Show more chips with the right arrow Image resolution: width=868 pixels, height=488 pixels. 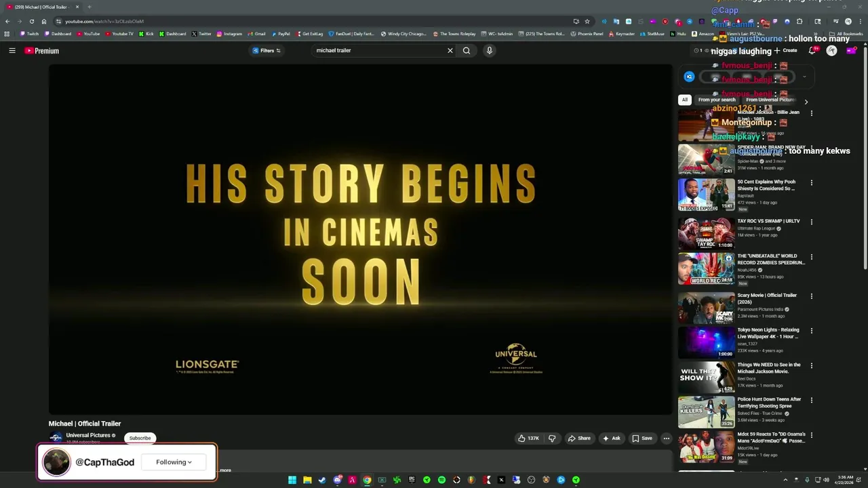pyautogui.click(x=806, y=102)
